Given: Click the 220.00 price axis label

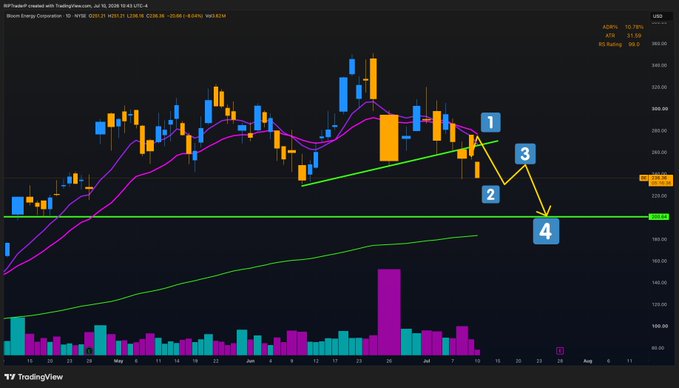Looking at the screenshot, I should 659,196.
